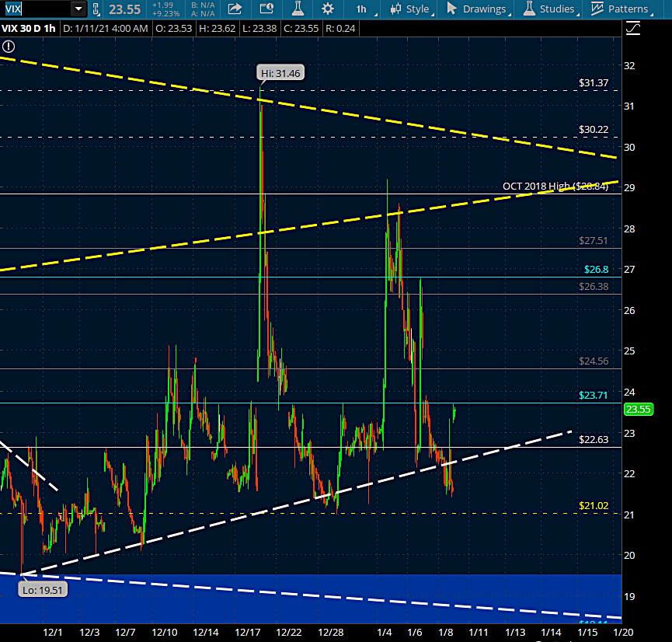Click the exclamation info icon

(9, 47)
